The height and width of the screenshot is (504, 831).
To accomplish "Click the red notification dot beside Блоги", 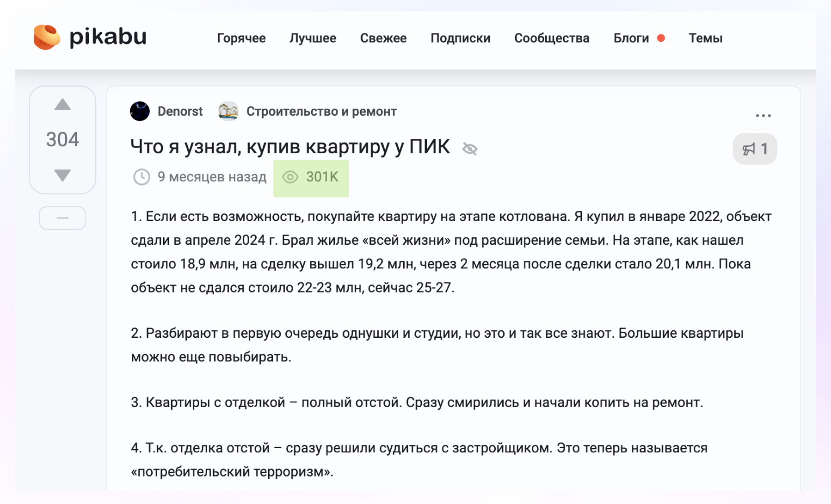I will [661, 38].
